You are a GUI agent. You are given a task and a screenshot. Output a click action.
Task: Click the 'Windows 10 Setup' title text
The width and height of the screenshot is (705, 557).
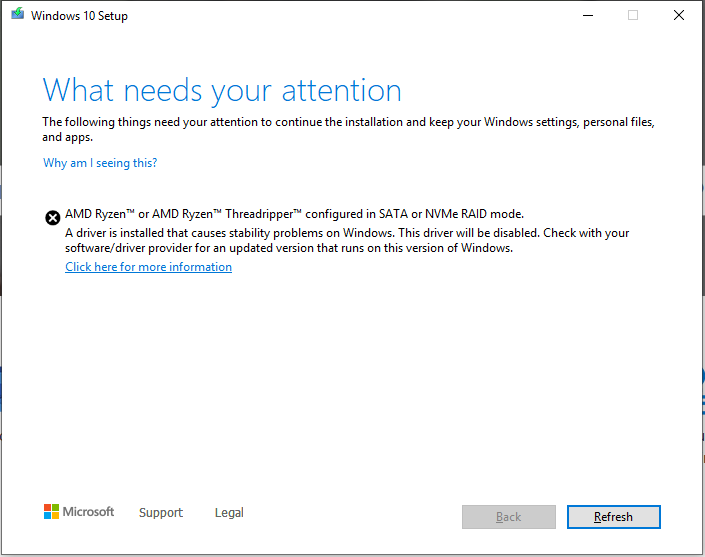pos(79,16)
